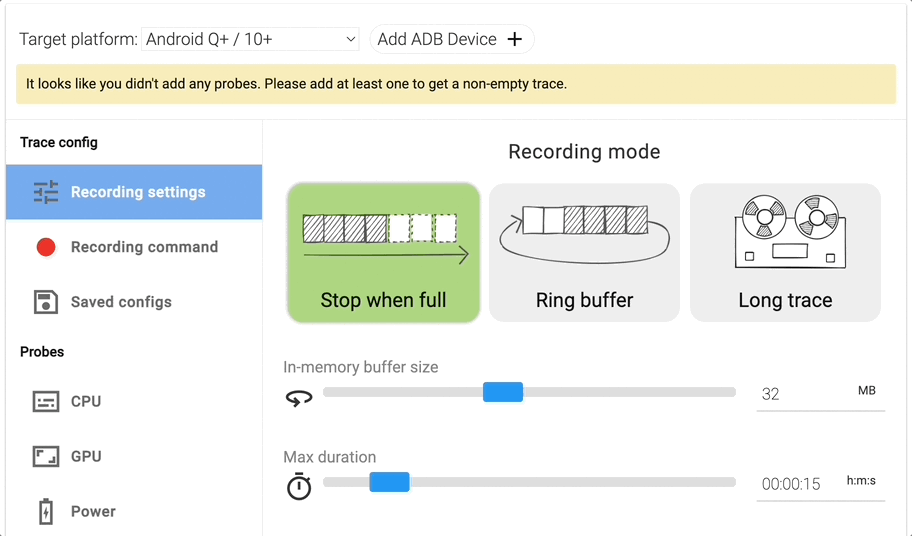Click the CPU probe icon
Screen dimensions: 912x536
46,401
